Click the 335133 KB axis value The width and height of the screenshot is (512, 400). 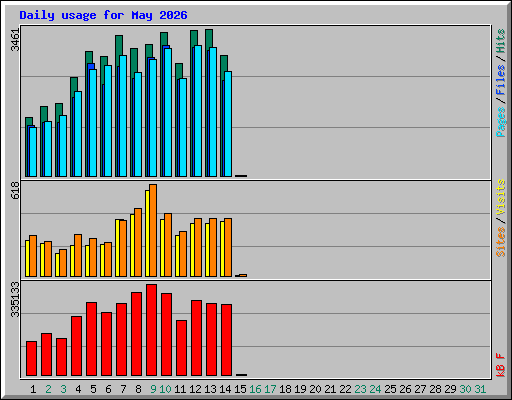pos(15,299)
